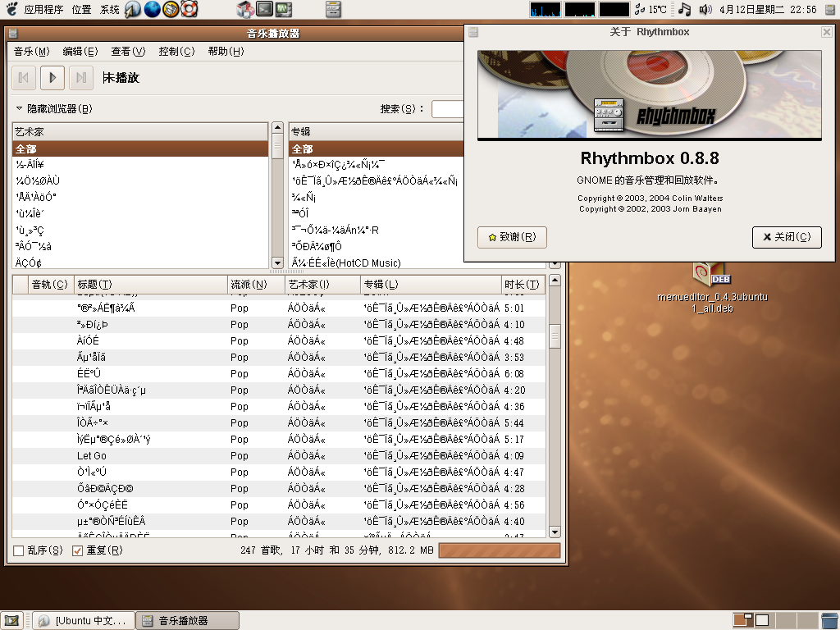Click the show desktop button in bottom panel
Screen dimensions: 840x630
[11, 621]
